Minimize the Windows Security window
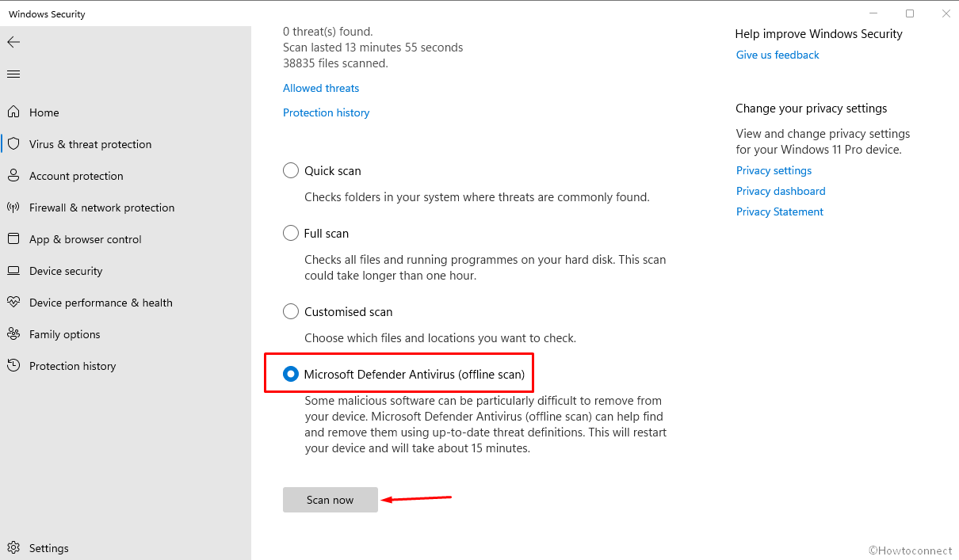The width and height of the screenshot is (959, 560). [873, 13]
